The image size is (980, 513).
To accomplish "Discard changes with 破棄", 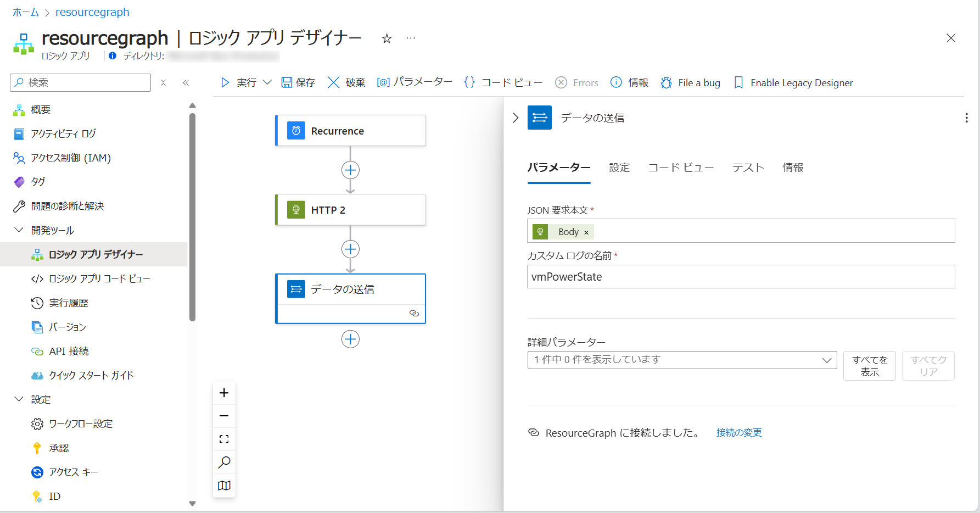I will [x=346, y=82].
